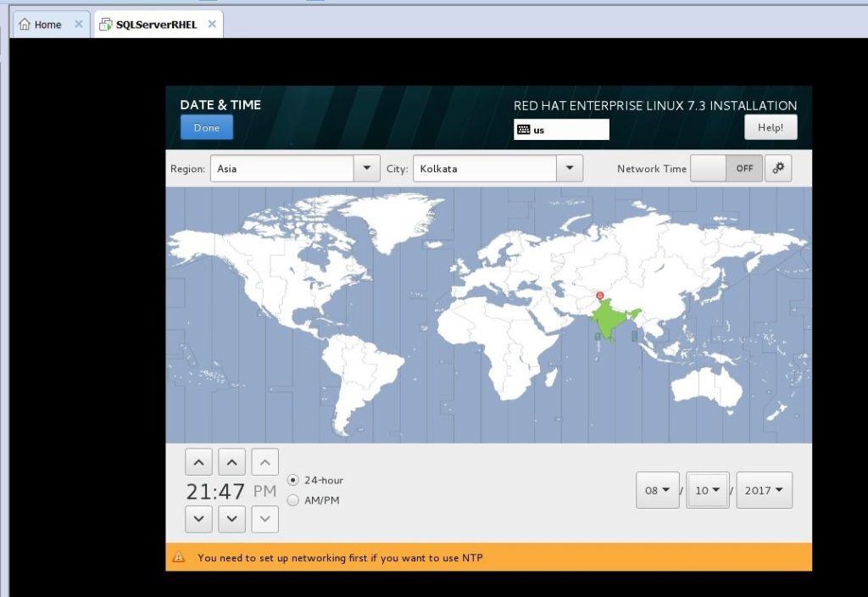Open the day dropdown showing 10
This screenshot has width=868, height=597.
[708, 490]
